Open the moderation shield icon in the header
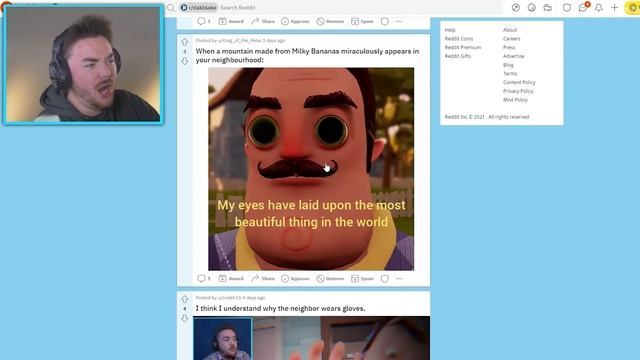Image resolution: width=640 pixels, height=360 pixels. click(x=567, y=7)
